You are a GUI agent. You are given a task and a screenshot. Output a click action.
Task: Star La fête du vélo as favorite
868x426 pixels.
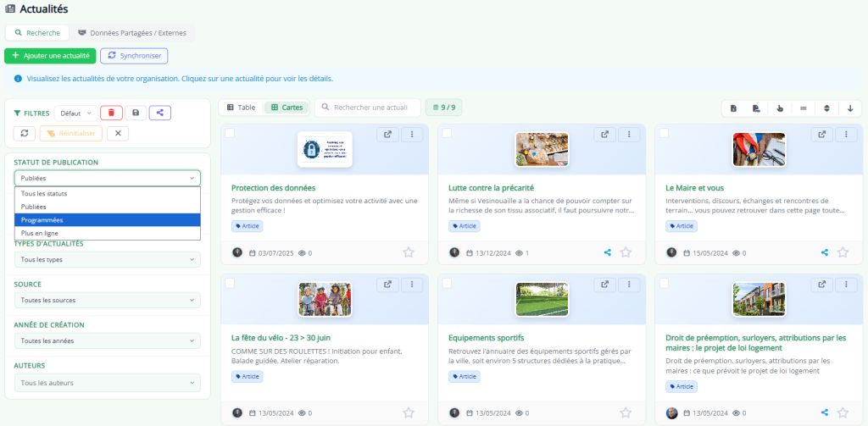coord(409,412)
